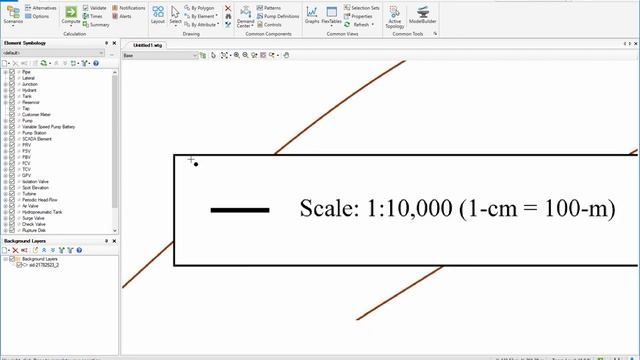
Task: Click zoom out on drawing toolbar
Action: tap(245, 55)
